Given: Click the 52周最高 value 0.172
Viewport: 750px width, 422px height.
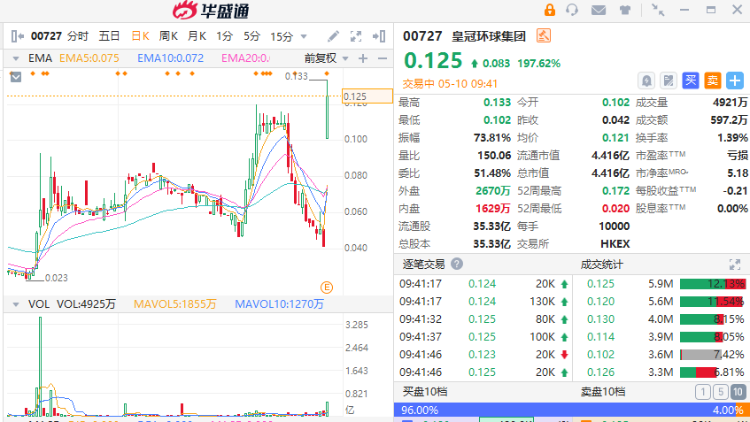Looking at the screenshot, I should tap(616, 191).
